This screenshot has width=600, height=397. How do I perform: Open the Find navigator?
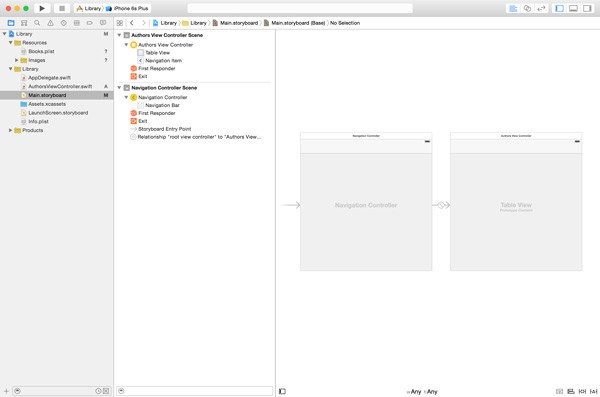coord(37,23)
